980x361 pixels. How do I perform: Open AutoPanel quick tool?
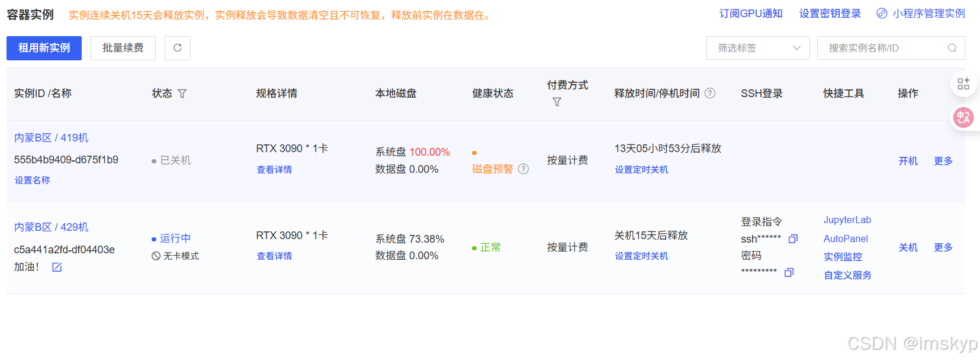pos(846,239)
